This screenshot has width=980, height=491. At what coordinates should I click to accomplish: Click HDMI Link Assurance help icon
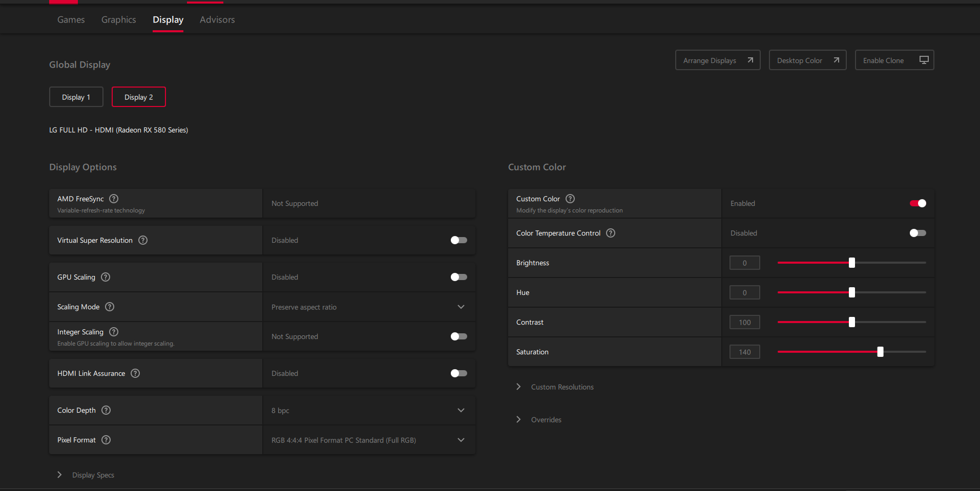click(x=135, y=373)
